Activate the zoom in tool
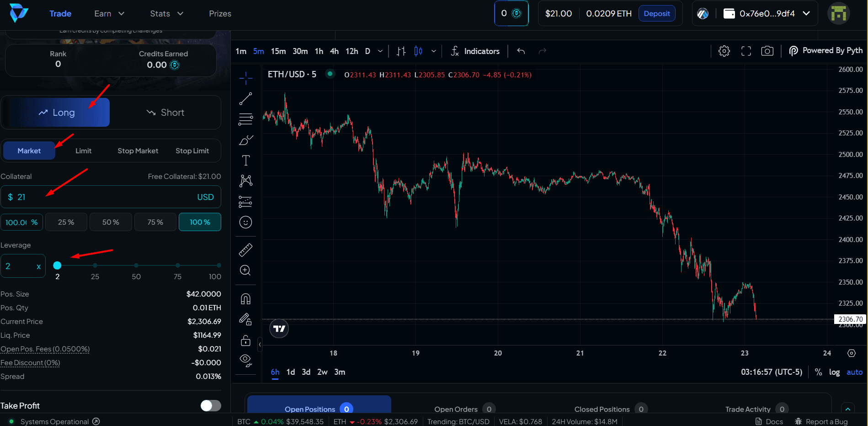 point(245,270)
